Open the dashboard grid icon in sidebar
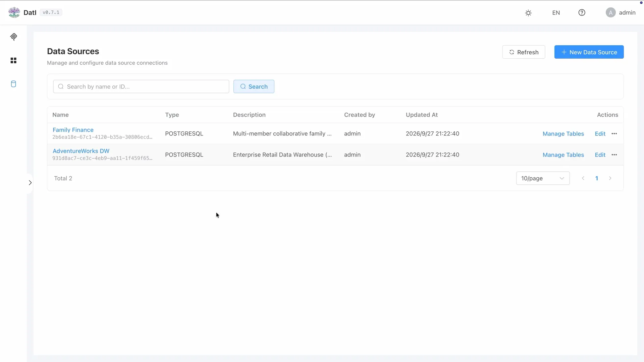 [13, 60]
